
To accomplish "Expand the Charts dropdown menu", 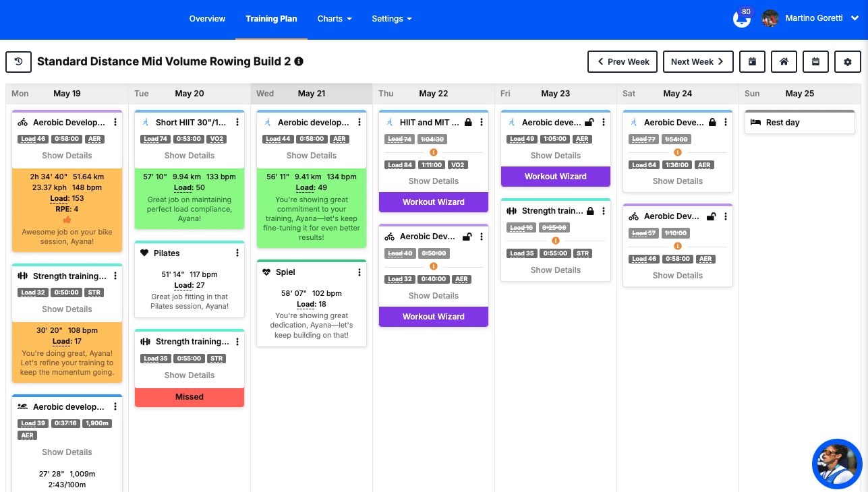I will tap(335, 19).
